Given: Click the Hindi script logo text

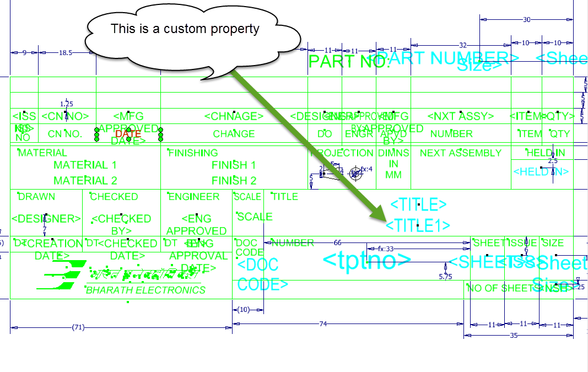Looking at the screenshot, I should pos(143,274).
